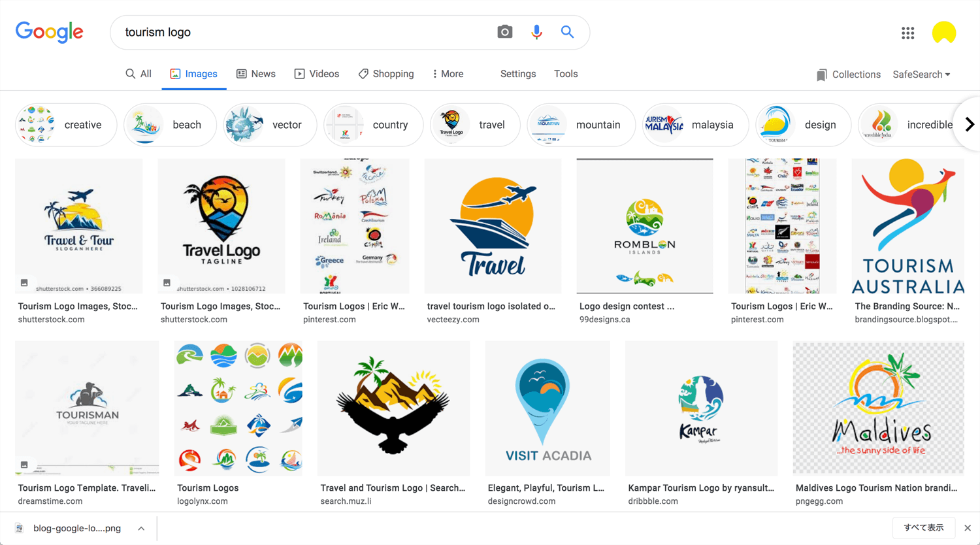
Task: Switch to the All tab
Action: [139, 74]
